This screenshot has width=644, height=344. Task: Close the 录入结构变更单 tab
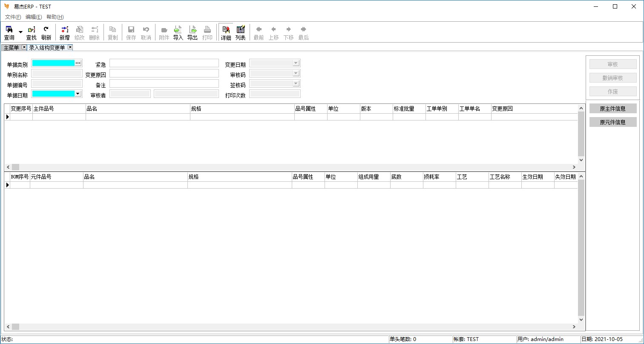point(70,47)
